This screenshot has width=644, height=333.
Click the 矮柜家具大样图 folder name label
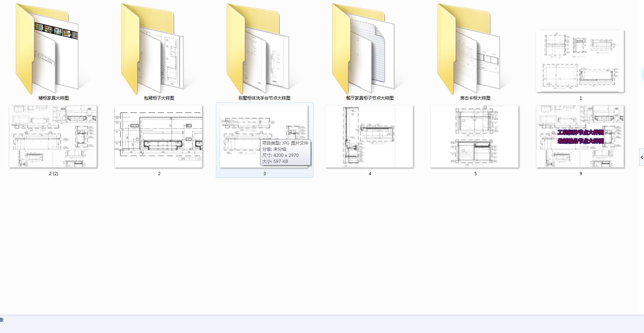pos(54,98)
